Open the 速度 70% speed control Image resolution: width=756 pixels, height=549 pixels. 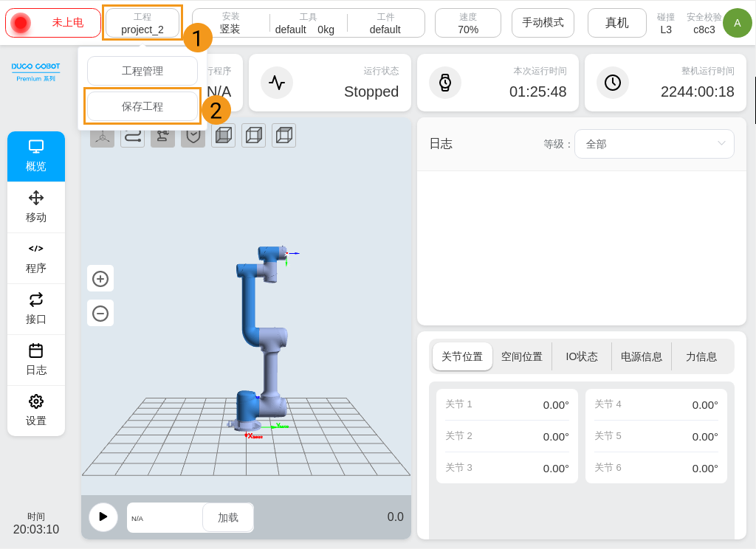(467, 23)
